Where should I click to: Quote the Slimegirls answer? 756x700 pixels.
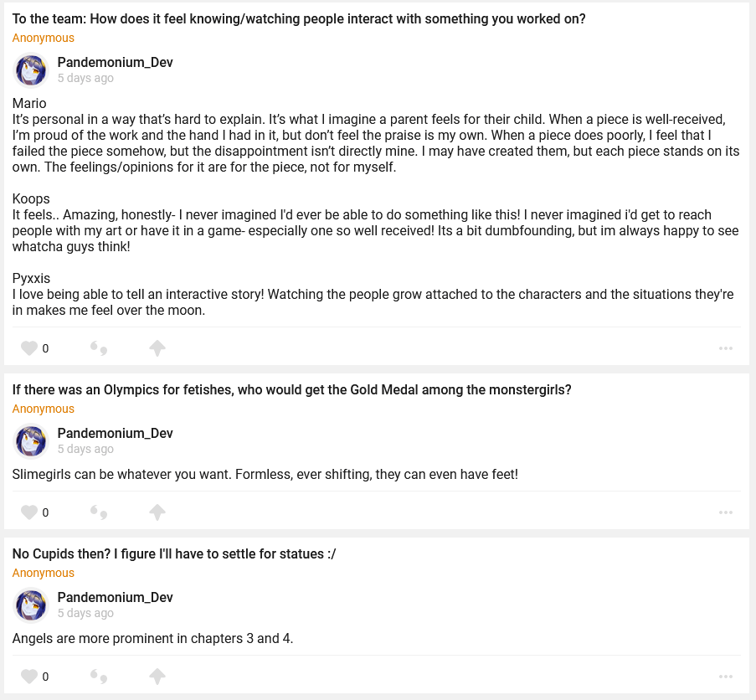[99, 512]
